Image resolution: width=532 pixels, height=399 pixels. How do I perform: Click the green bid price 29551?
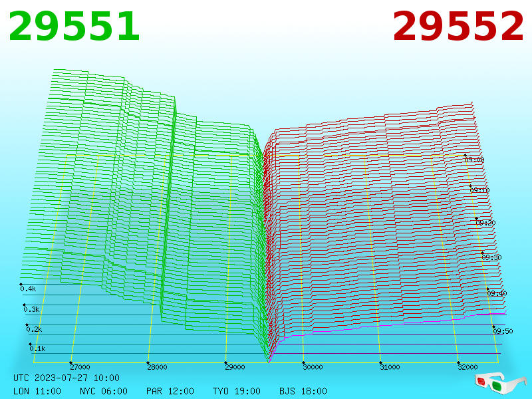(74, 26)
